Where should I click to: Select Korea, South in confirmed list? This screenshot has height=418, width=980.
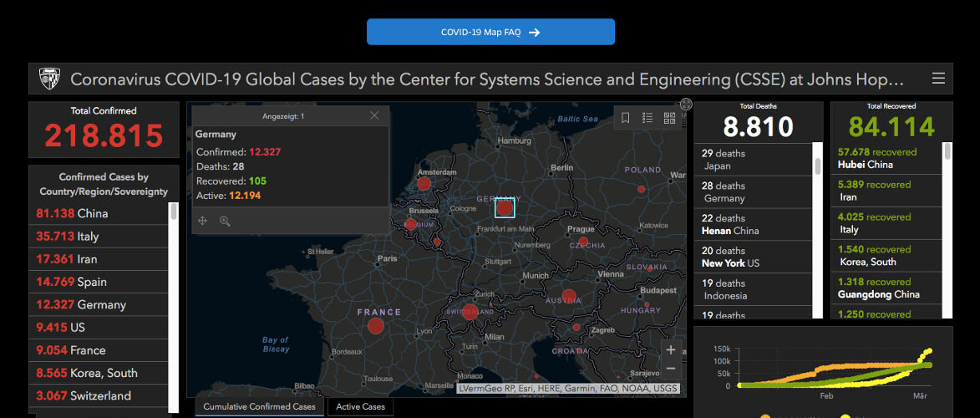98,373
